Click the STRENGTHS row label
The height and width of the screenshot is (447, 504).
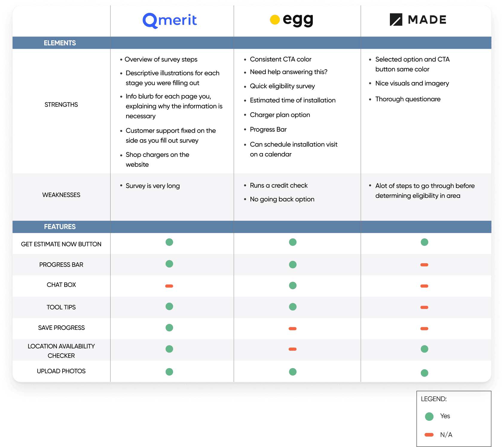coord(61,105)
